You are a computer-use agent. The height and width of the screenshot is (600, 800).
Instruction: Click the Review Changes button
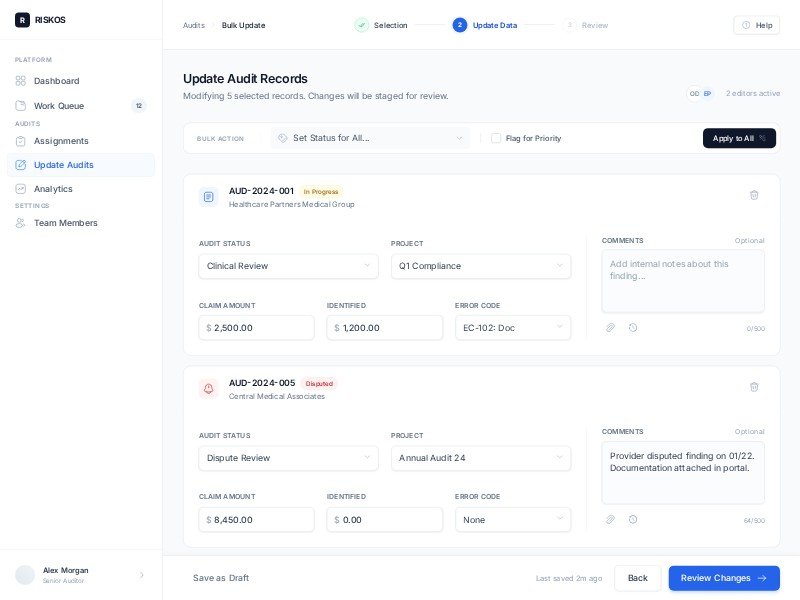point(723,578)
